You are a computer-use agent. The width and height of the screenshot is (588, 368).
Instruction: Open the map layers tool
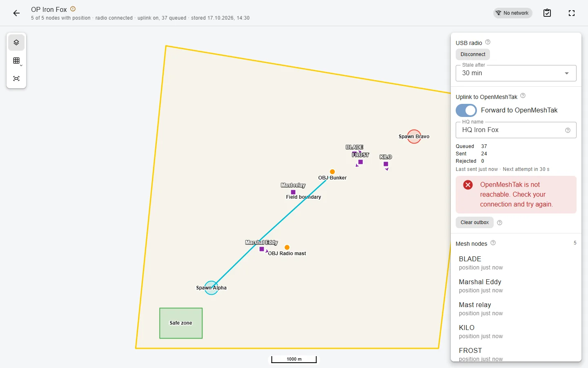click(x=16, y=43)
